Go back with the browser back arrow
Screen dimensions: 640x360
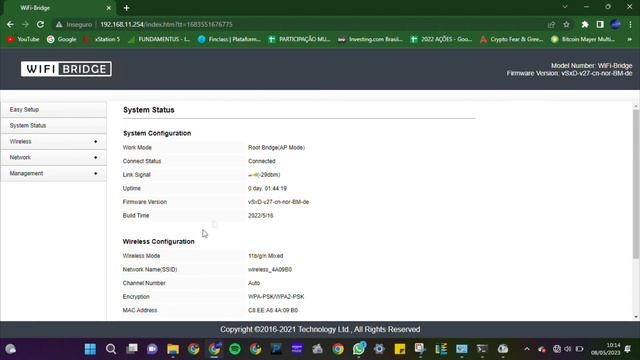[x=10, y=24]
